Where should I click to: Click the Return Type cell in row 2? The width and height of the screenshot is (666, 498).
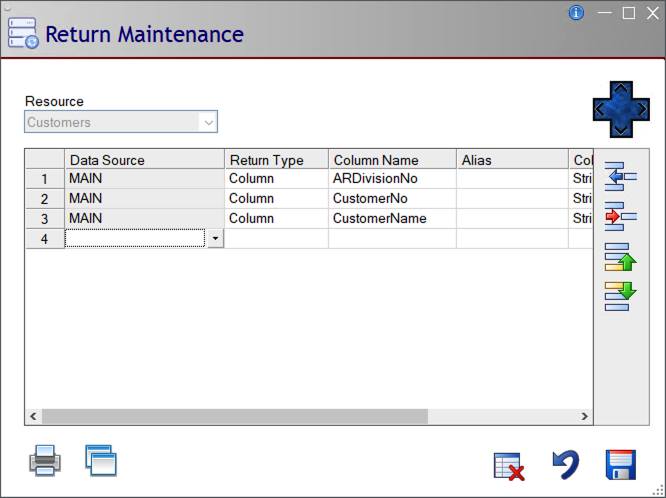click(276, 199)
